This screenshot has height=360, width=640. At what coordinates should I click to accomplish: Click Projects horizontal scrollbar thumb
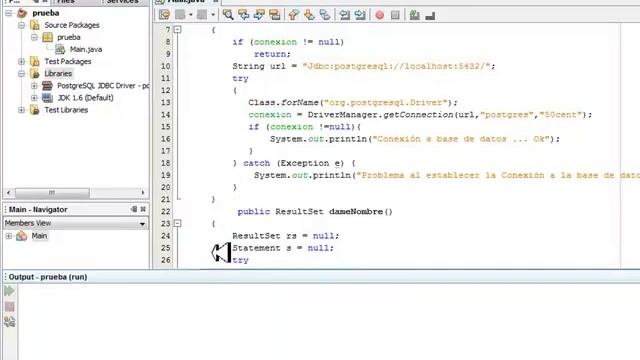(52, 193)
